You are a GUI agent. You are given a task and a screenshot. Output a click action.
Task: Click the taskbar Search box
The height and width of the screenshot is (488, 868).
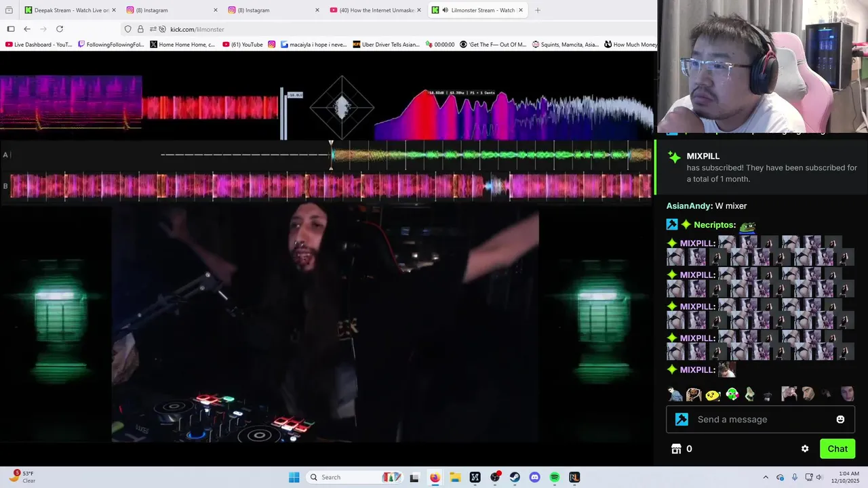(x=354, y=477)
